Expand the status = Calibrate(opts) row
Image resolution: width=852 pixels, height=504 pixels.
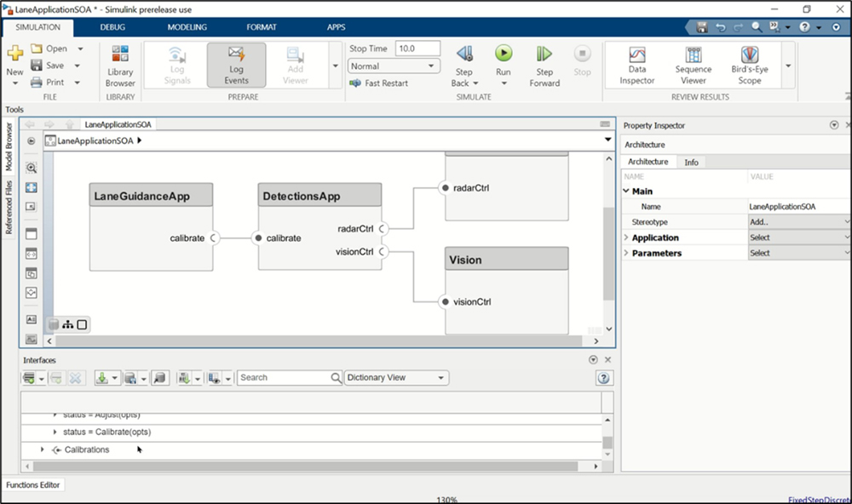[55, 432]
